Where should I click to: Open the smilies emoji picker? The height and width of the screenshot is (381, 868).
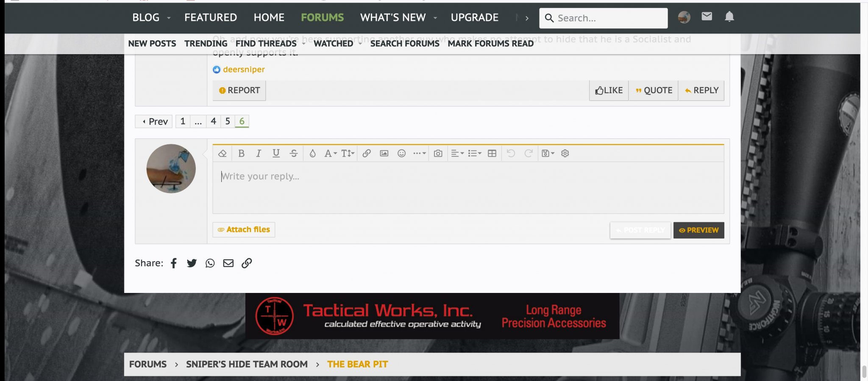click(x=402, y=153)
